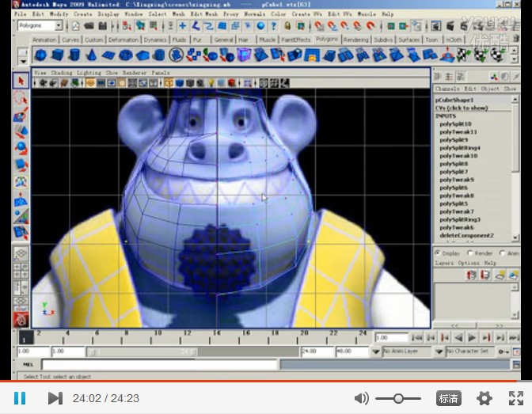Screen dimensions: 532x414
Task: Open the Normals menu
Action: coord(254,14)
